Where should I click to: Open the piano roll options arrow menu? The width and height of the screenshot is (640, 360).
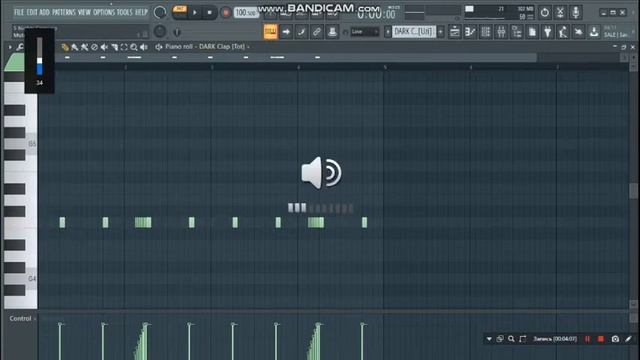10,47
